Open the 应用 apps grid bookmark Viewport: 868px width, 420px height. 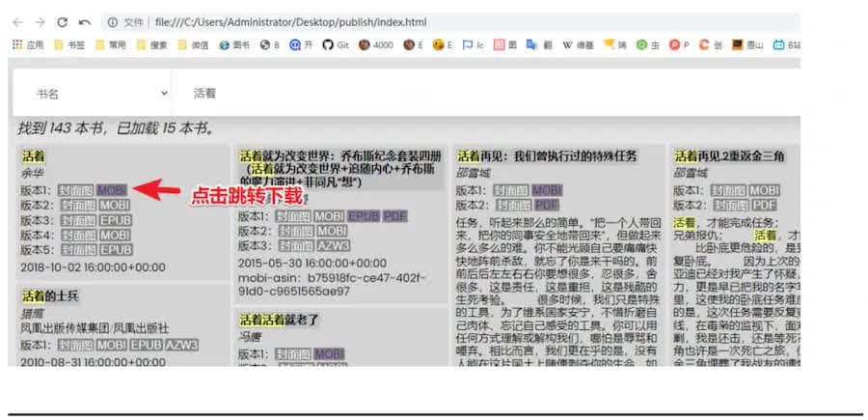(x=28, y=44)
